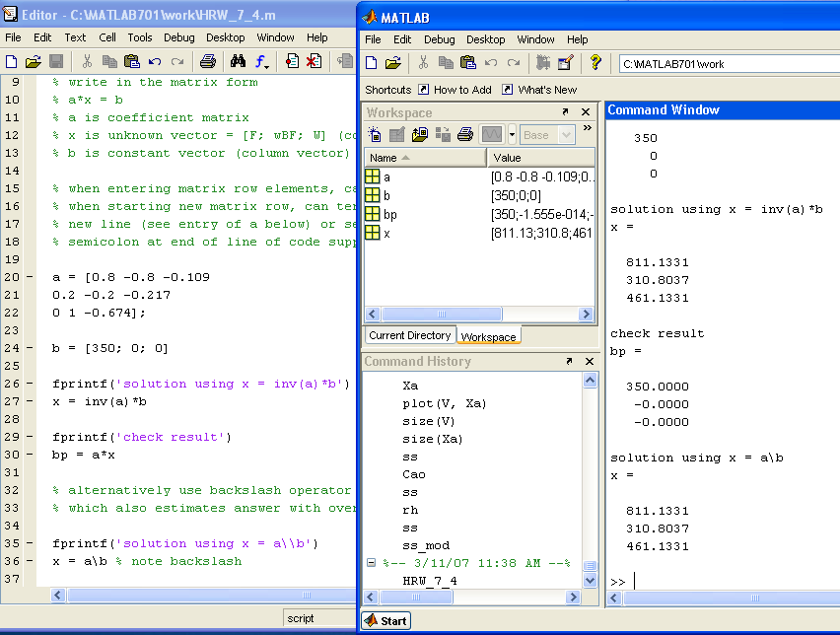The height and width of the screenshot is (635, 840).
Task: Close the Command History panel
Action: click(x=590, y=361)
